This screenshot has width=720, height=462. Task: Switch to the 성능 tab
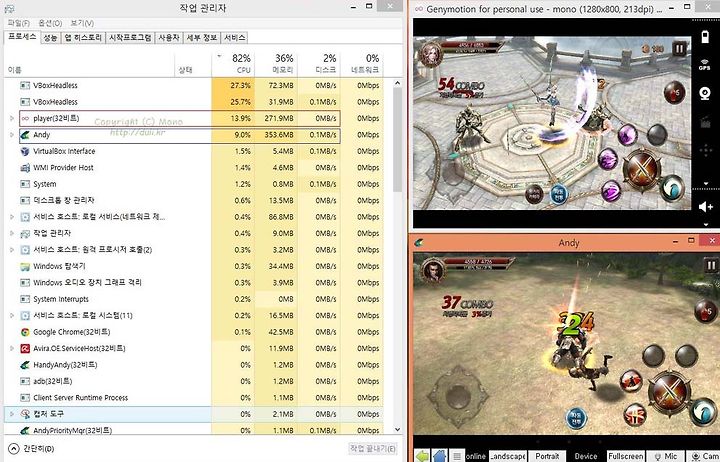tap(50, 38)
